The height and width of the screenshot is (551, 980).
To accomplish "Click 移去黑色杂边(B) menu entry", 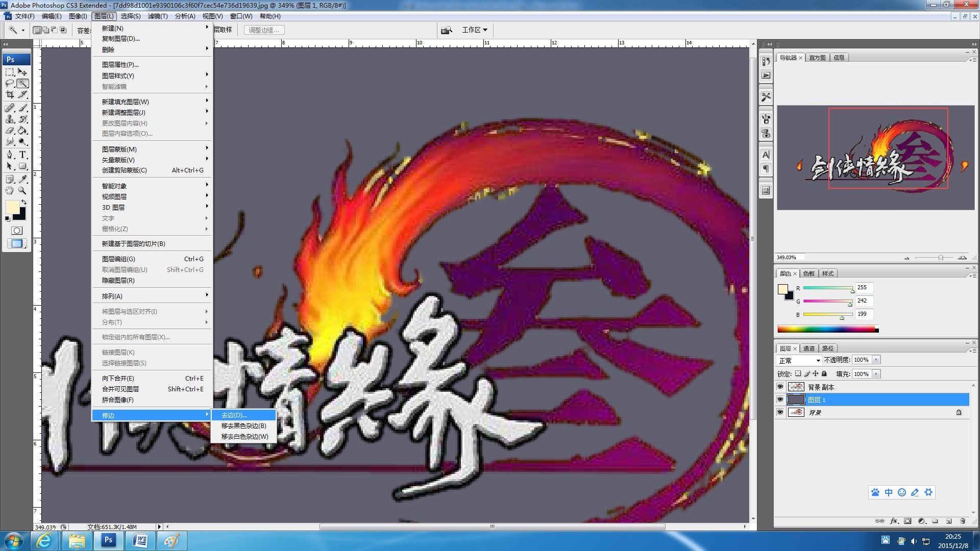I will click(x=243, y=426).
